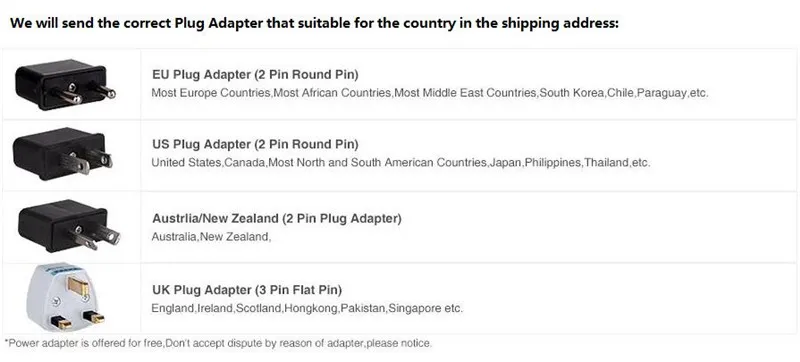Click the white UK plug adapter image
The height and width of the screenshot is (362, 800).
pyautogui.click(x=64, y=297)
